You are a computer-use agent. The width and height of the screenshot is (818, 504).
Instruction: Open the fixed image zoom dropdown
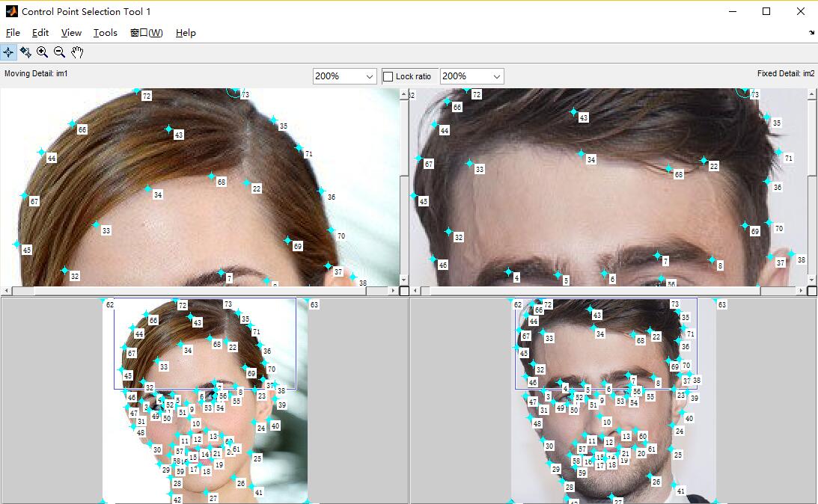pyautogui.click(x=471, y=76)
